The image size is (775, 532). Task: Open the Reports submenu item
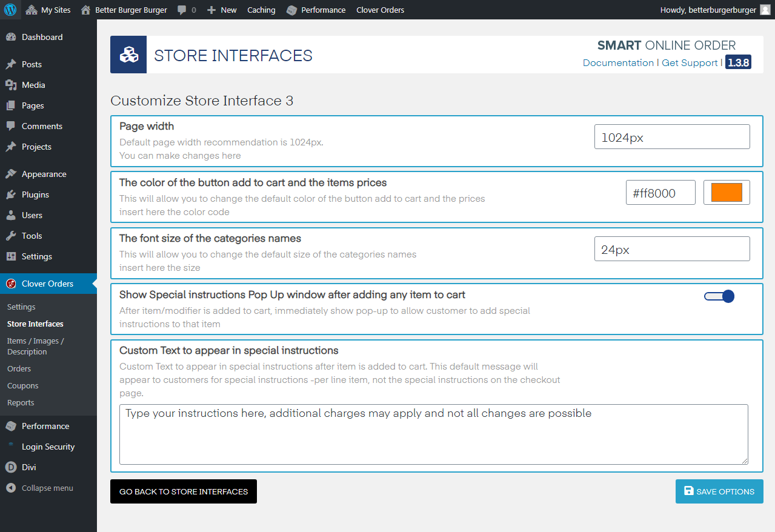pos(21,403)
